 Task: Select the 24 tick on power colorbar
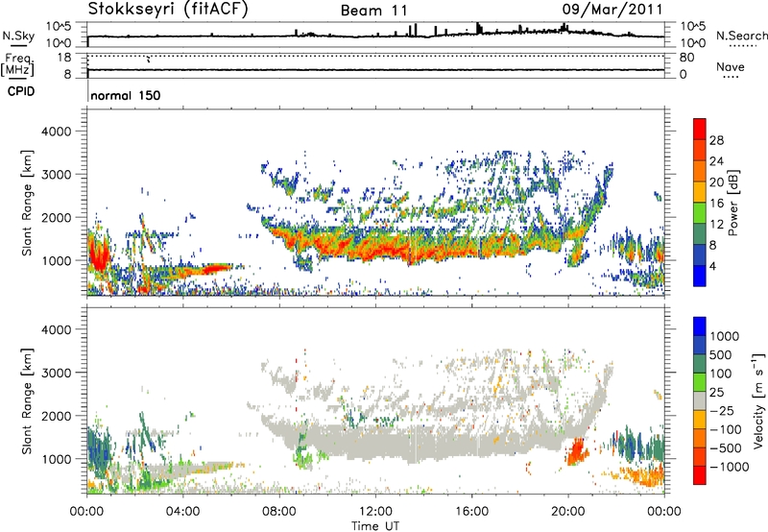716,161
